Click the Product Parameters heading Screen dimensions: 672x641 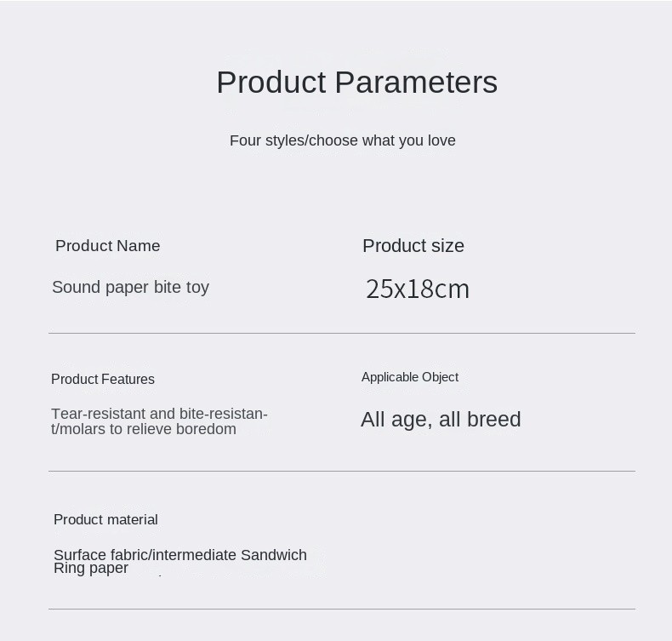[357, 83]
